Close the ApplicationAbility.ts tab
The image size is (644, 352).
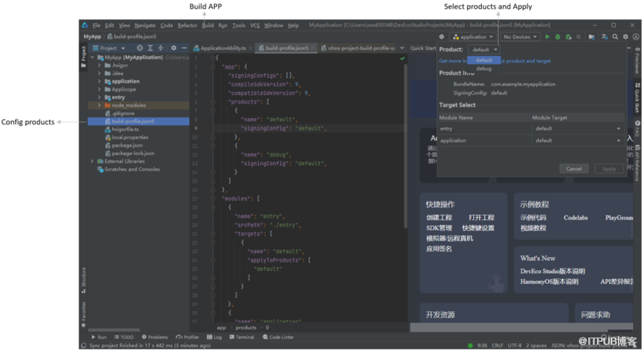(x=250, y=49)
